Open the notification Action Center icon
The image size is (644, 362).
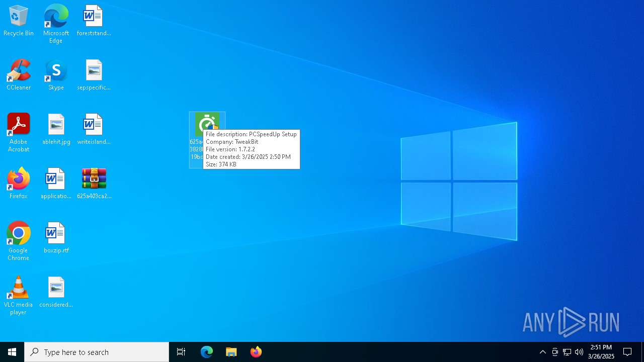pyautogui.click(x=627, y=352)
